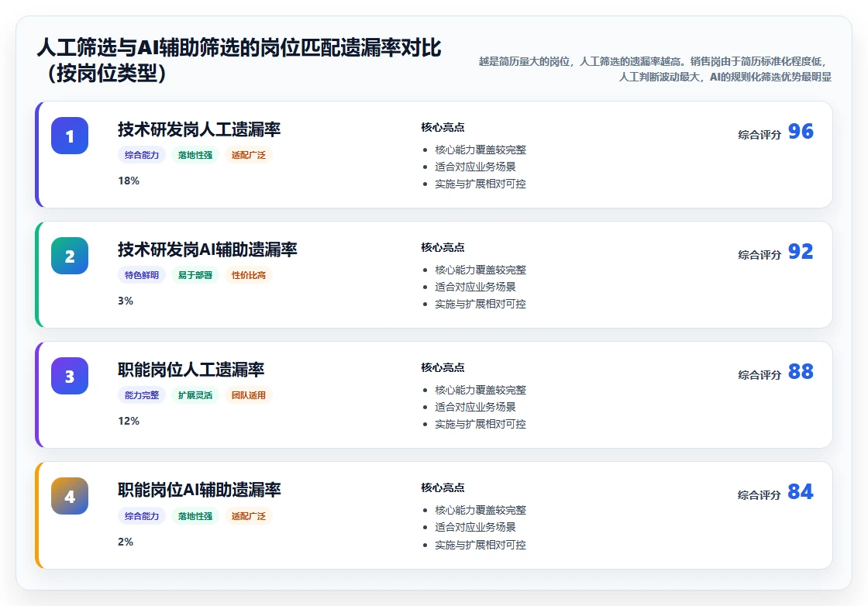Click 适配广泛 tag in 职能岗位AI辅助遗漏率 card
The width and height of the screenshot is (868, 606).
coord(249,516)
